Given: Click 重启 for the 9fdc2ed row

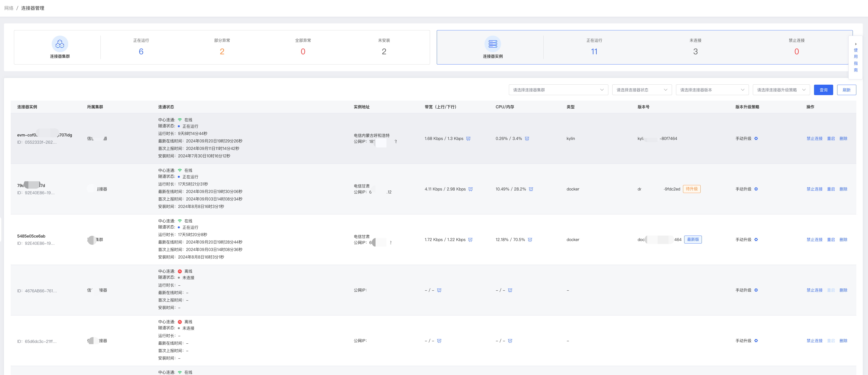Looking at the screenshot, I should click(831, 189).
